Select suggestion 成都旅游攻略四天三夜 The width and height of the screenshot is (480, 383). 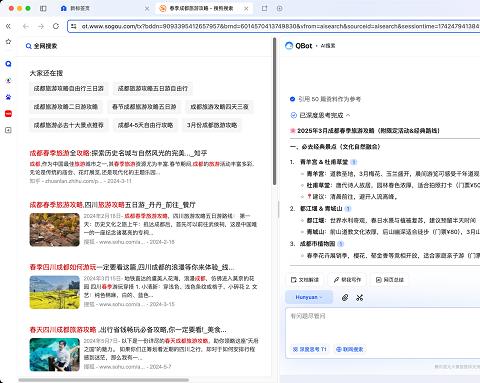point(219,107)
